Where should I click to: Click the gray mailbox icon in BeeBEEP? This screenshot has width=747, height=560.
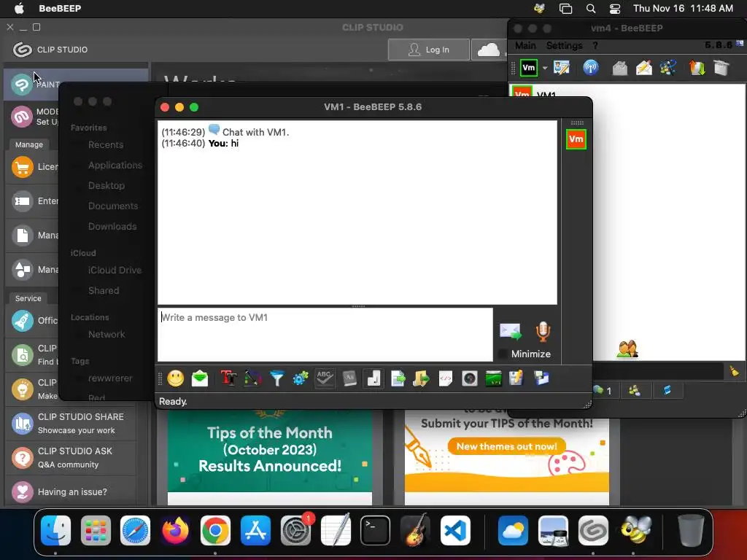tap(620, 68)
